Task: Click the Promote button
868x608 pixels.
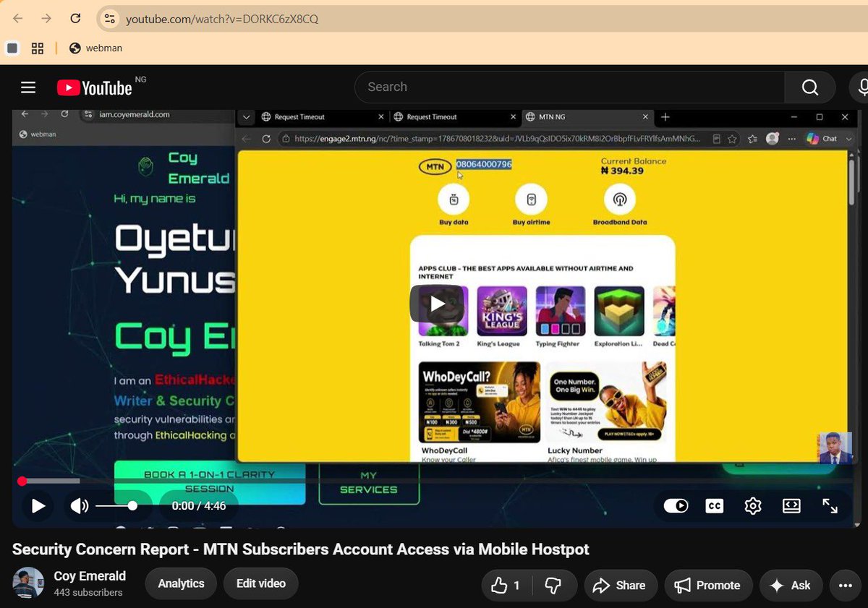Action: pyautogui.click(x=708, y=586)
